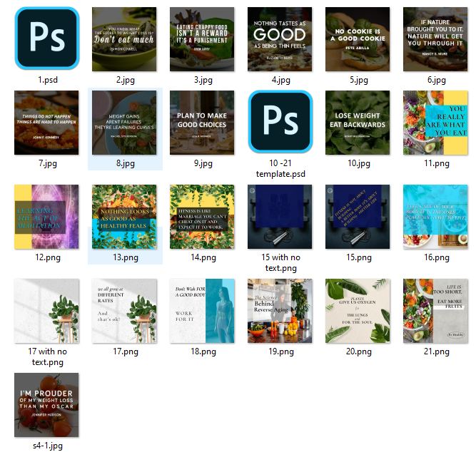Click the '17 with no text.png' plant image

(46, 311)
